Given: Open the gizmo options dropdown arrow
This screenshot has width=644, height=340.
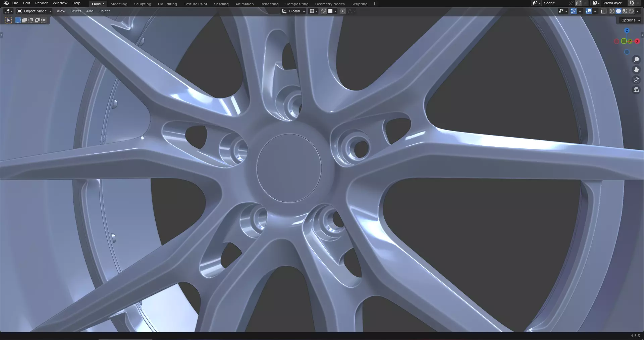Looking at the screenshot, I should click(x=580, y=11).
